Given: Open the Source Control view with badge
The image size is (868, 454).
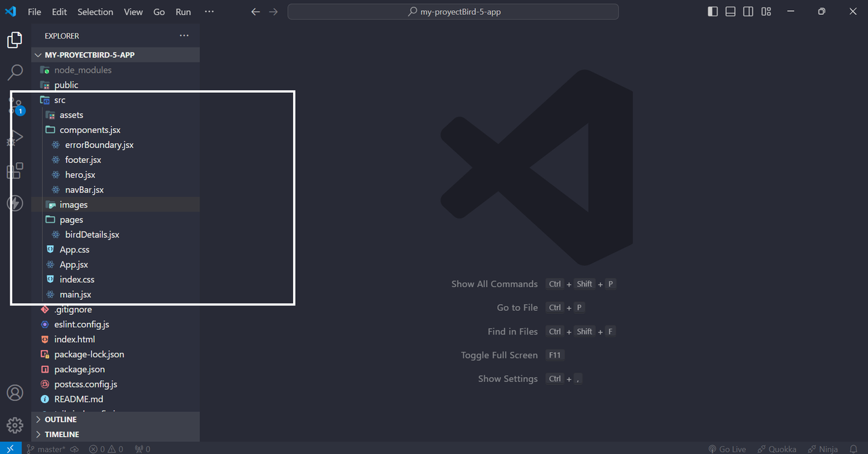Looking at the screenshot, I should point(15,105).
